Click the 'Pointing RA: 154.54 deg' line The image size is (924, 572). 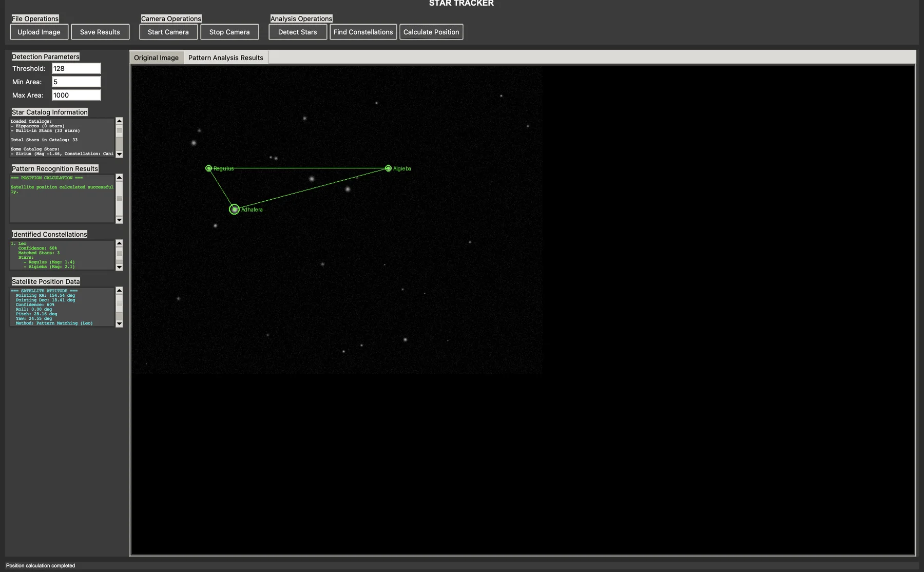[45, 295]
